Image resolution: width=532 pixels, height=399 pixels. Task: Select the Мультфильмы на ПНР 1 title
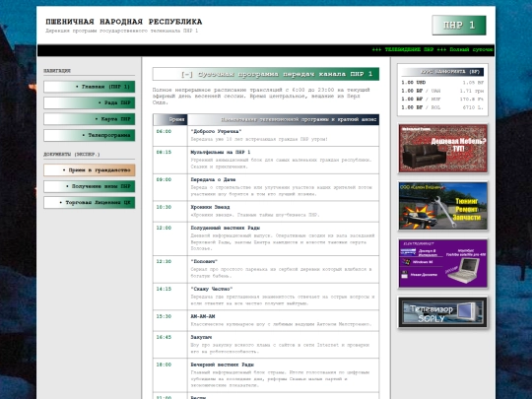pos(221,153)
